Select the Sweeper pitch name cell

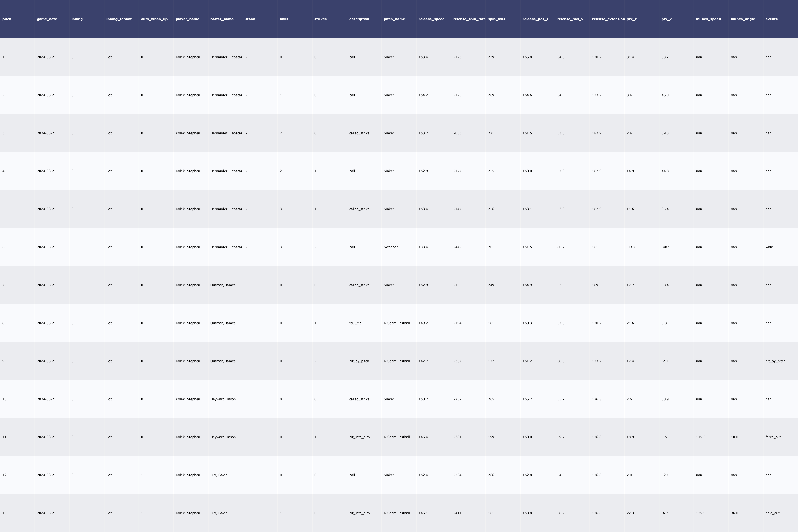tap(390, 247)
